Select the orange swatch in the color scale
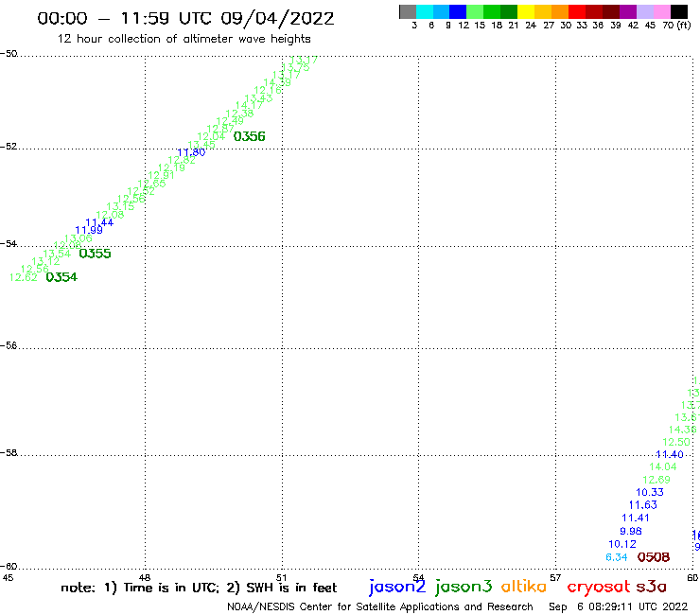Screen dimensions: 700x615 560,11
